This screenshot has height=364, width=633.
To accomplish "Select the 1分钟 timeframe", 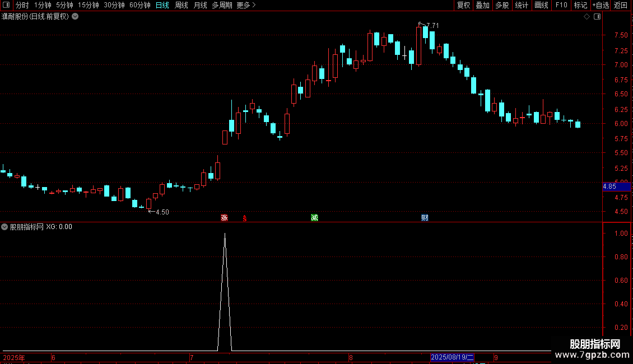I will click(43, 5).
